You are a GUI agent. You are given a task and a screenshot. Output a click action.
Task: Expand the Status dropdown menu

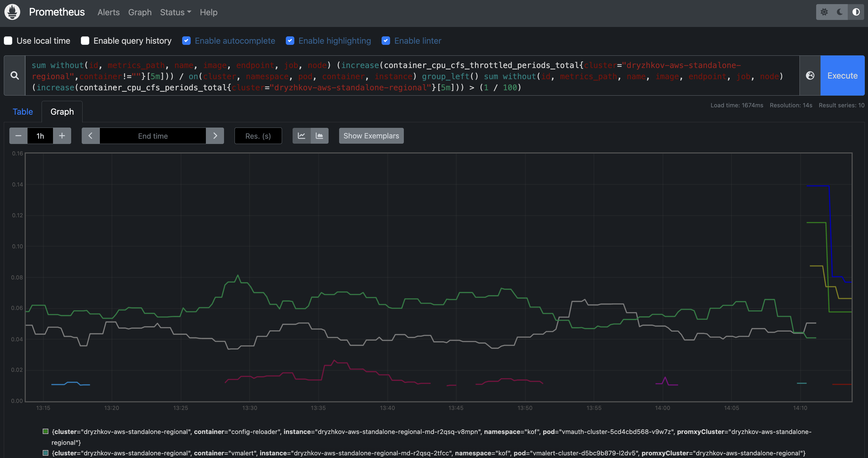[x=175, y=13]
